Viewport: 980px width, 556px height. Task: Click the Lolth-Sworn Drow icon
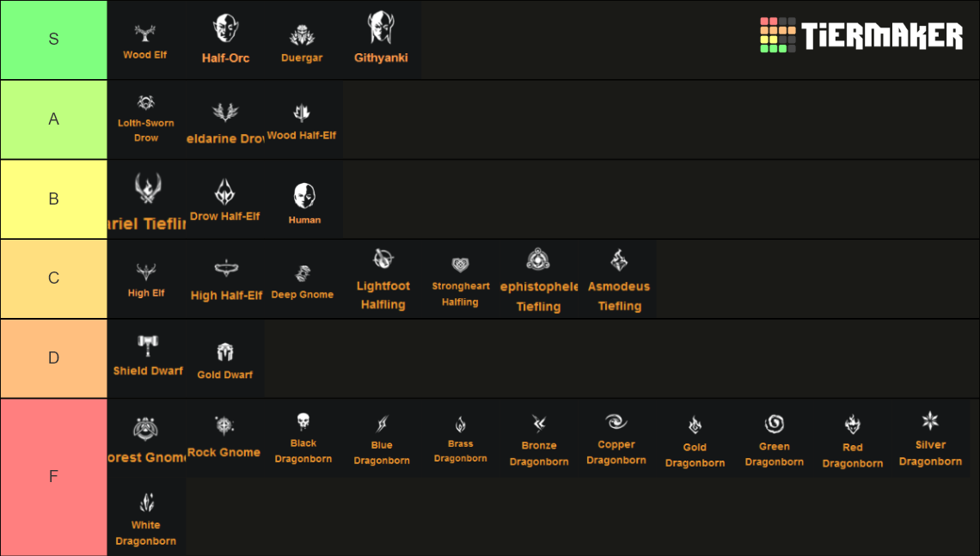(146, 103)
